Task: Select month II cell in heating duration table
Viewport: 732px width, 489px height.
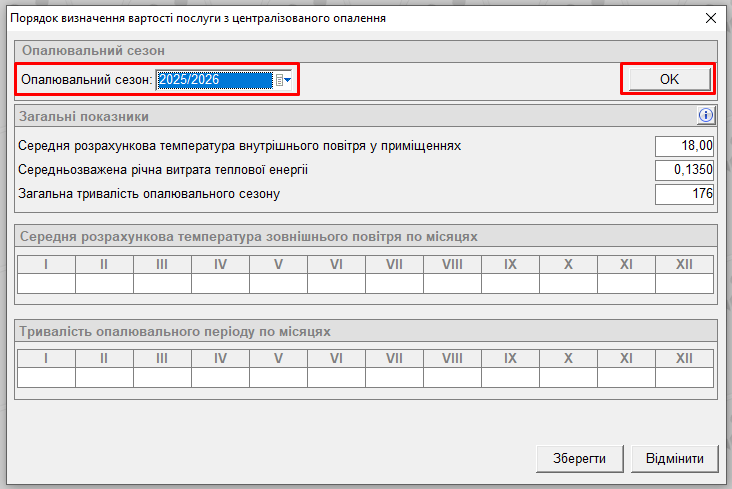Action: click(104, 377)
